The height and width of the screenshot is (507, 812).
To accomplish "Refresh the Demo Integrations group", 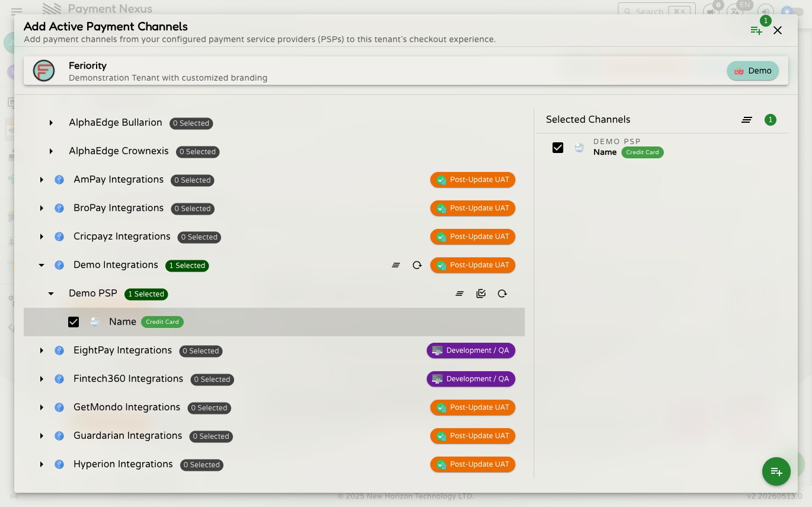I will (x=417, y=265).
